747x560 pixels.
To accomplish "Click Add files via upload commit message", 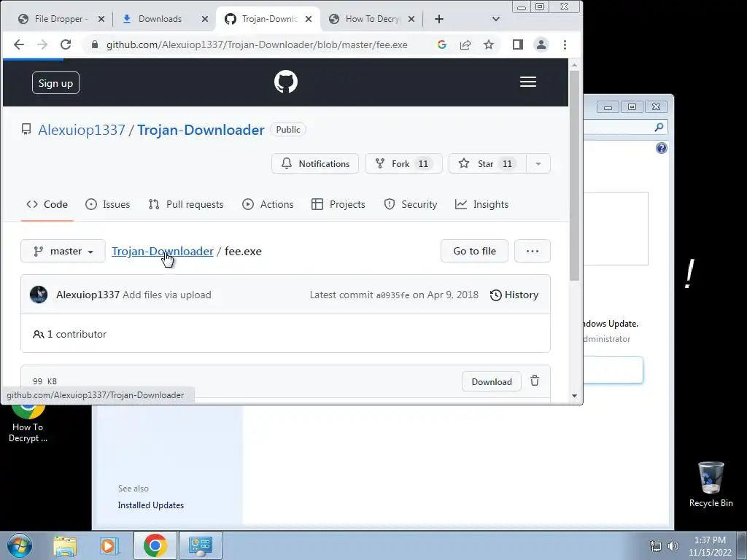I will (167, 295).
